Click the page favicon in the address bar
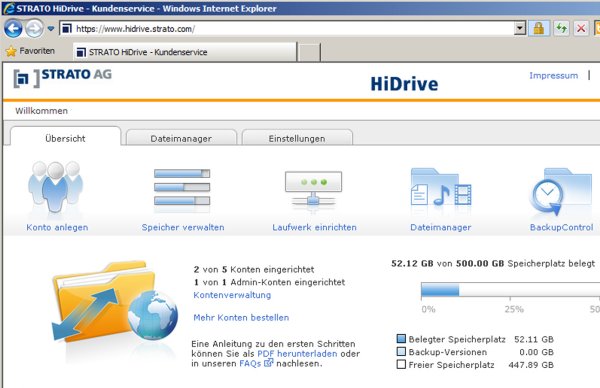The image size is (600, 388). pyautogui.click(x=67, y=29)
